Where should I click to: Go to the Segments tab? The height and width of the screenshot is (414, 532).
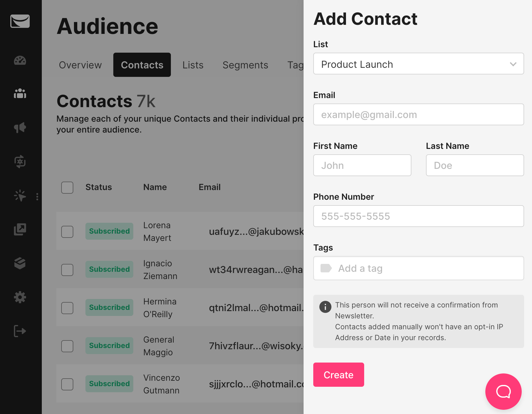[245, 65]
